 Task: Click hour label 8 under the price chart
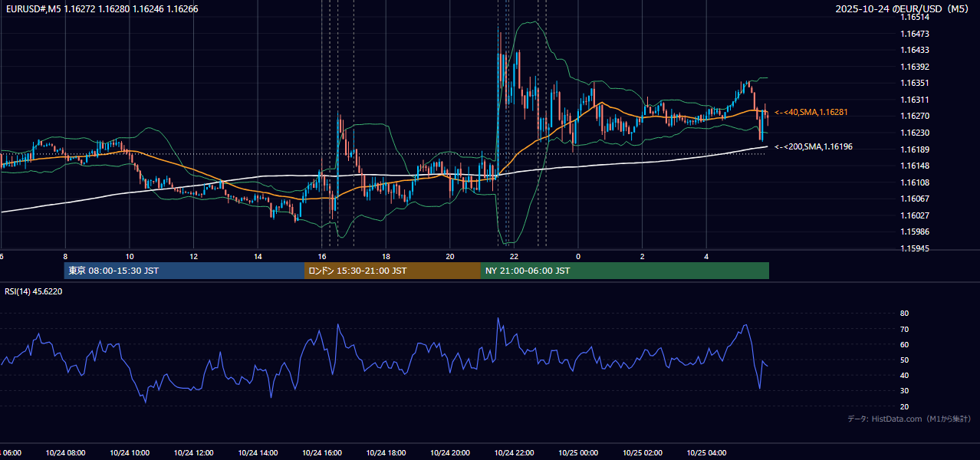[x=65, y=257]
